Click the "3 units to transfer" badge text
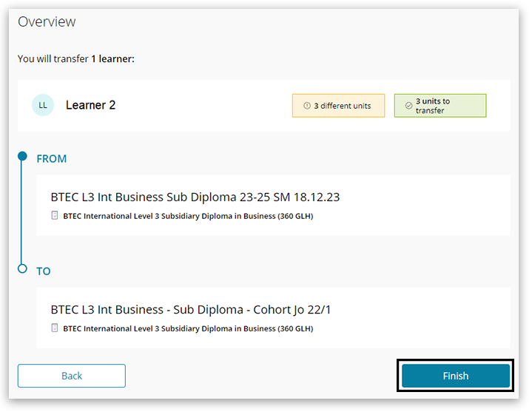Image resolution: width=532 pixels, height=412 pixels. (x=433, y=106)
